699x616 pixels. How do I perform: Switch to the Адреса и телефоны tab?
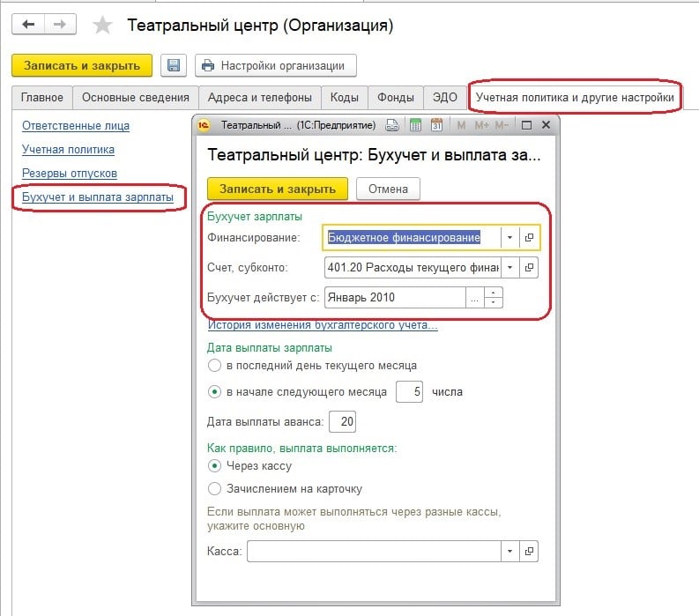pyautogui.click(x=259, y=97)
